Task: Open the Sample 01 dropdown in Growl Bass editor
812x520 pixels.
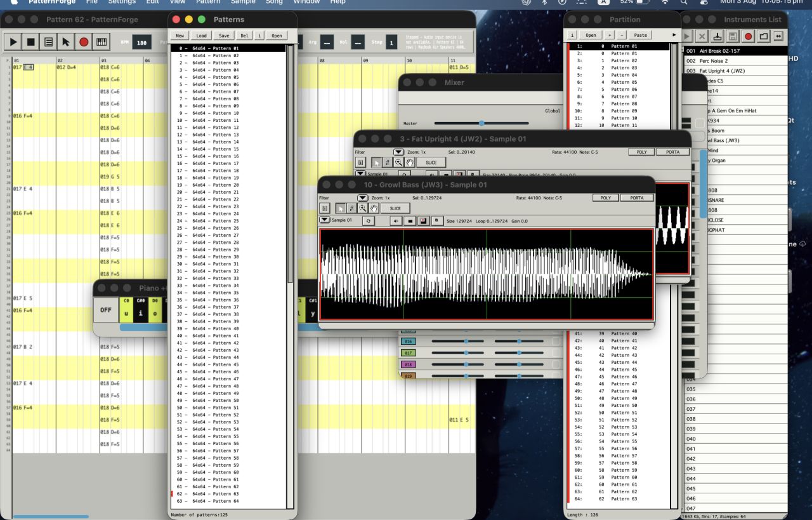Action: coord(324,220)
